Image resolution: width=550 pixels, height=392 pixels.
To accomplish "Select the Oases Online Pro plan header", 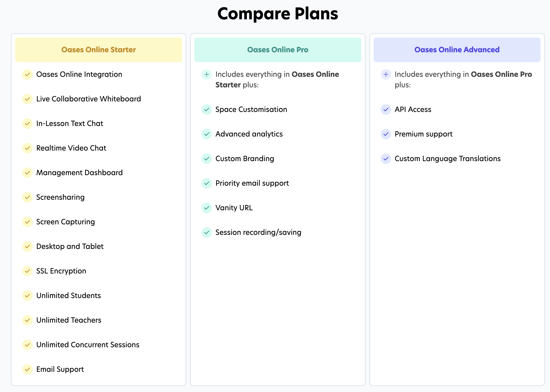I will (x=278, y=50).
